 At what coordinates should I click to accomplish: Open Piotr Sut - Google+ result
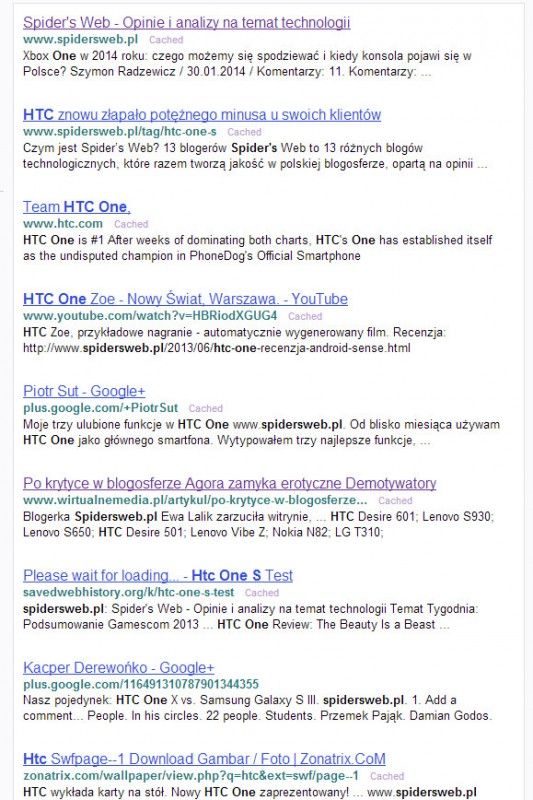(x=84, y=391)
